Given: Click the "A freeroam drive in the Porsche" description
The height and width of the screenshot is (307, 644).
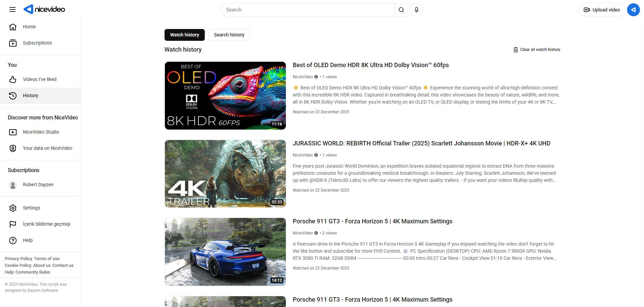Looking at the screenshot, I should pyautogui.click(x=425, y=251).
